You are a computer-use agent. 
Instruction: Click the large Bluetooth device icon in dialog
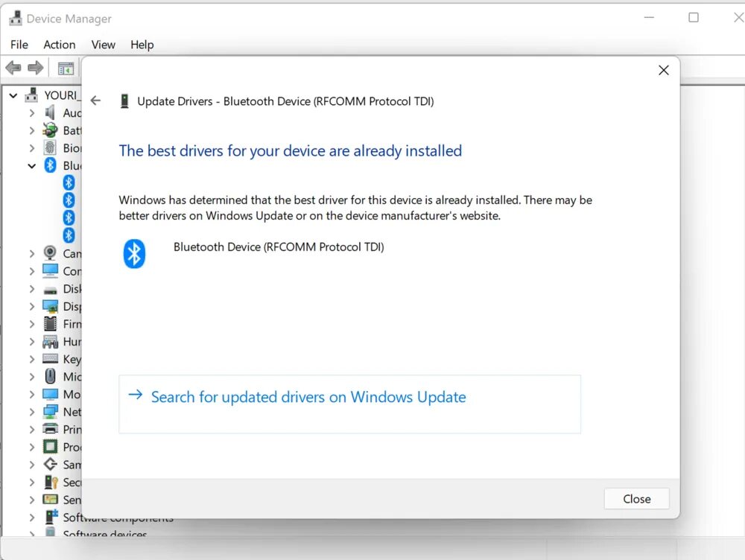[134, 254]
